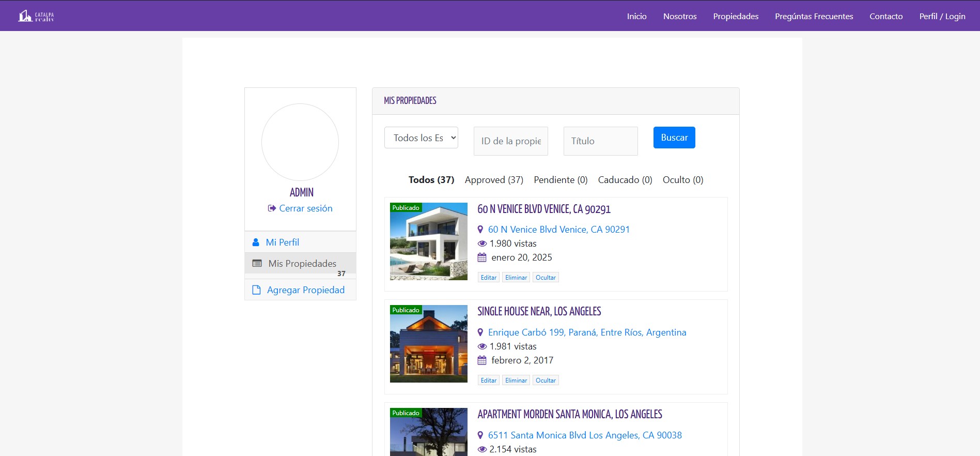Click Eliminar for 60 N Venice Blvd property
This screenshot has width=980, height=456.
516,278
